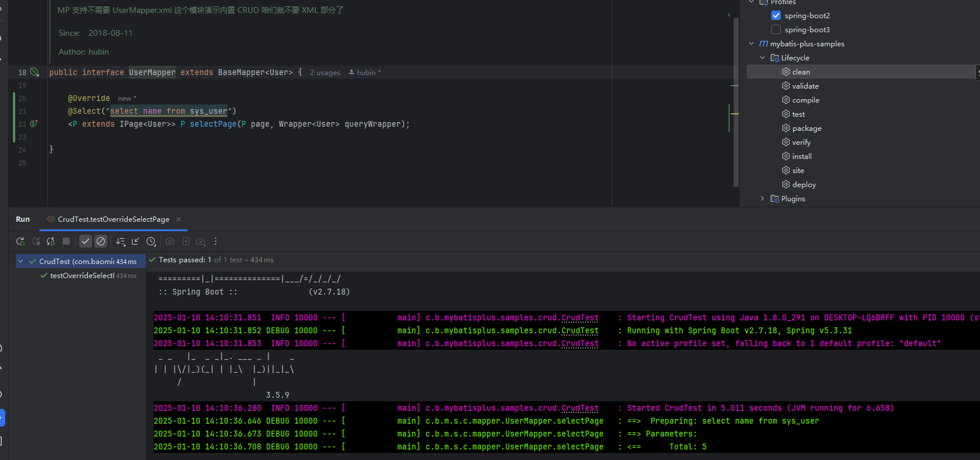Close the CrudTest.testOverrideSelectPage tab
The width and height of the screenshot is (980, 460).
coord(179,219)
